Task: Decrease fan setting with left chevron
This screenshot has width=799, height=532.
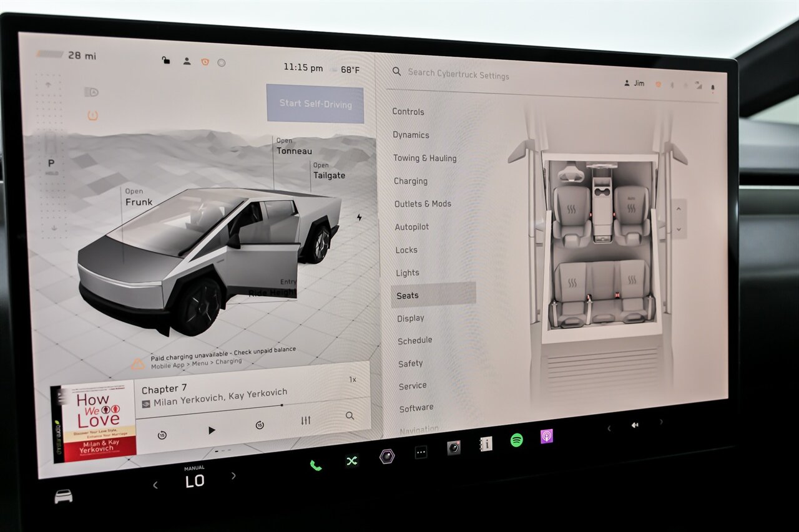Action: [x=155, y=485]
